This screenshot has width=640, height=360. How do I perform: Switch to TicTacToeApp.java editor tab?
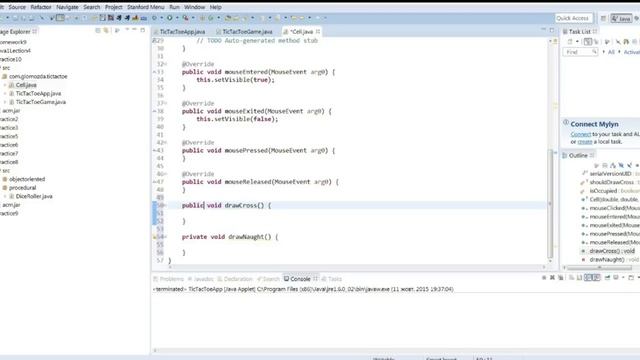tap(182, 31)
